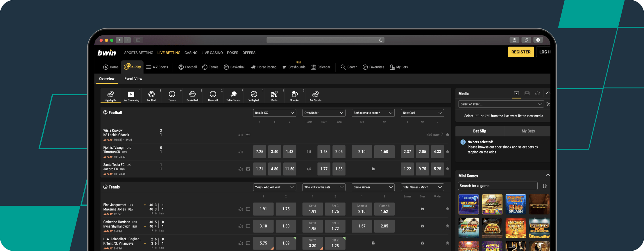Go back using the browser back arrow
This screenshot has width=644, height=251.
(x=119, y=40)
